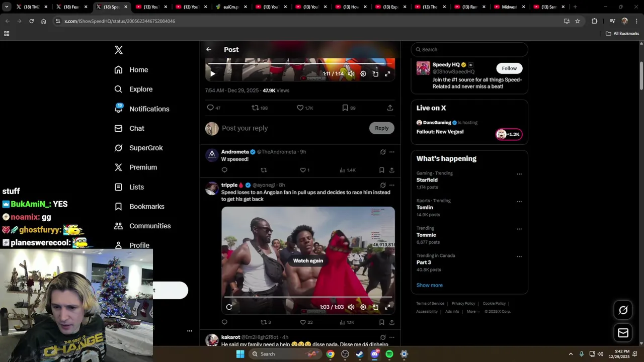This screenshot has width=644, height=362.
Task: Enter fullscreen on the top video
Action: (x=387, y=74)
